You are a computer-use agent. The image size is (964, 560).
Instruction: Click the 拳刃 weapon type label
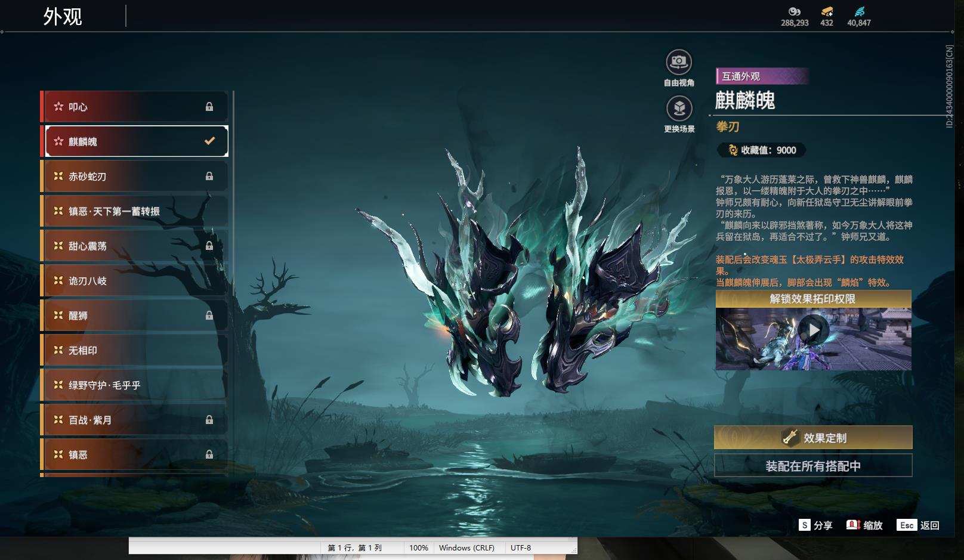[728, 126]
